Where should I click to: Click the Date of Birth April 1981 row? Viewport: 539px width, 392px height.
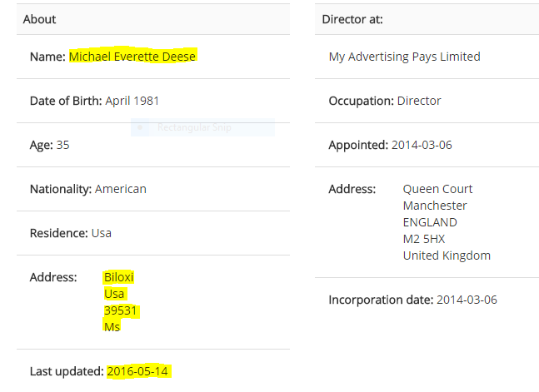click(x=153, y=101)
